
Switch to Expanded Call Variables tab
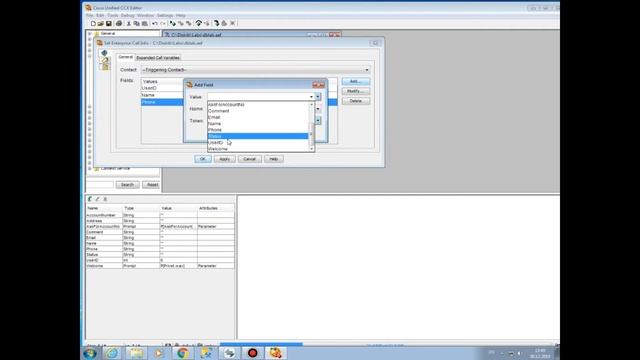158,58
